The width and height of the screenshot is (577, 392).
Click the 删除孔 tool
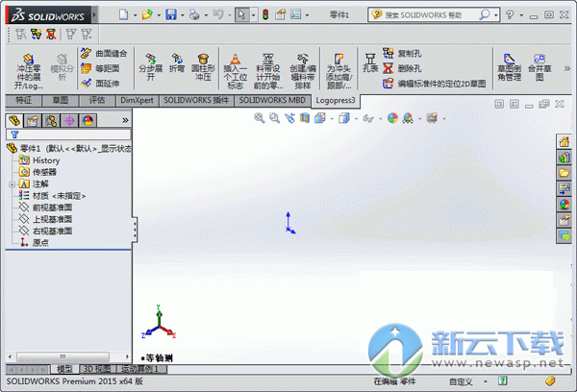pyautogui.click(x=402, y=68)
